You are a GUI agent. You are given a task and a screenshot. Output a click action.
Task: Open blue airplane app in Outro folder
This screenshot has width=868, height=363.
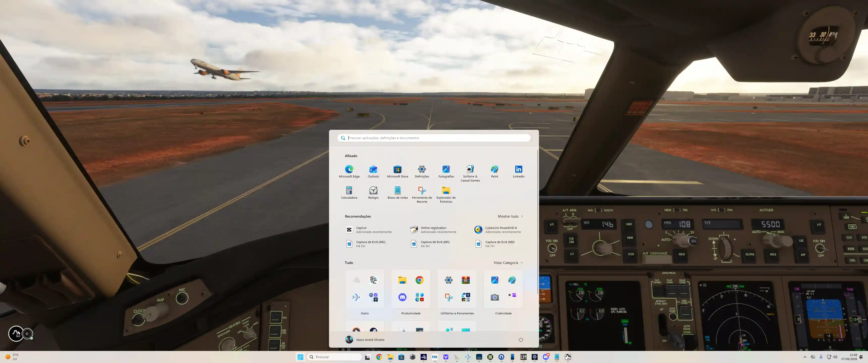click(356, 297)
